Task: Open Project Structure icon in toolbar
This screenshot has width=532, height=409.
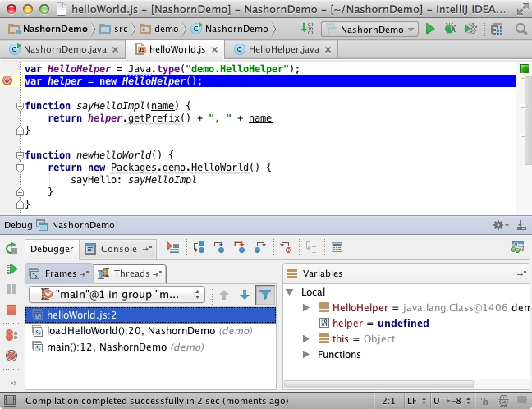Action: click(497, 30)
